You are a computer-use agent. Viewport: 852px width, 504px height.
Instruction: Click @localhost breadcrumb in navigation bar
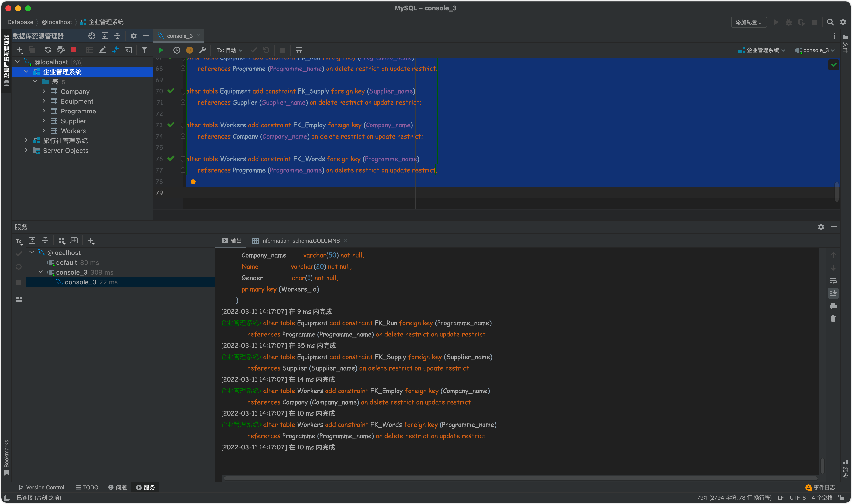click(x=57, y=22)
